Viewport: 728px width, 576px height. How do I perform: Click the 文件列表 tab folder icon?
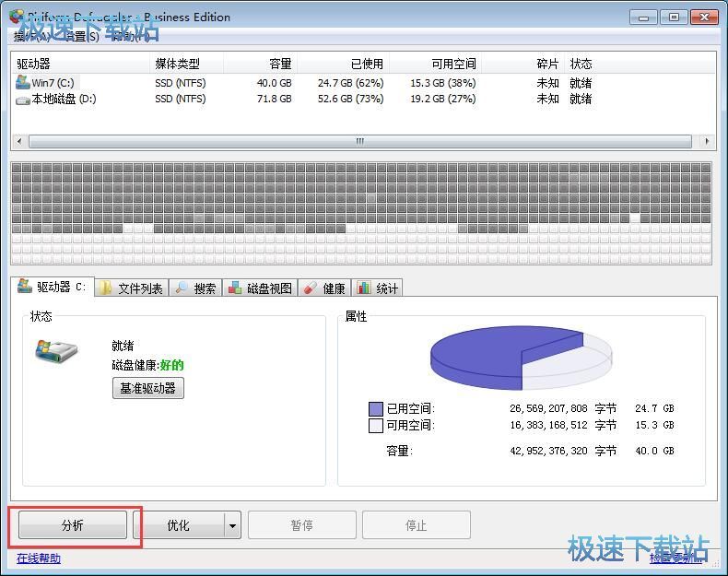106,288
